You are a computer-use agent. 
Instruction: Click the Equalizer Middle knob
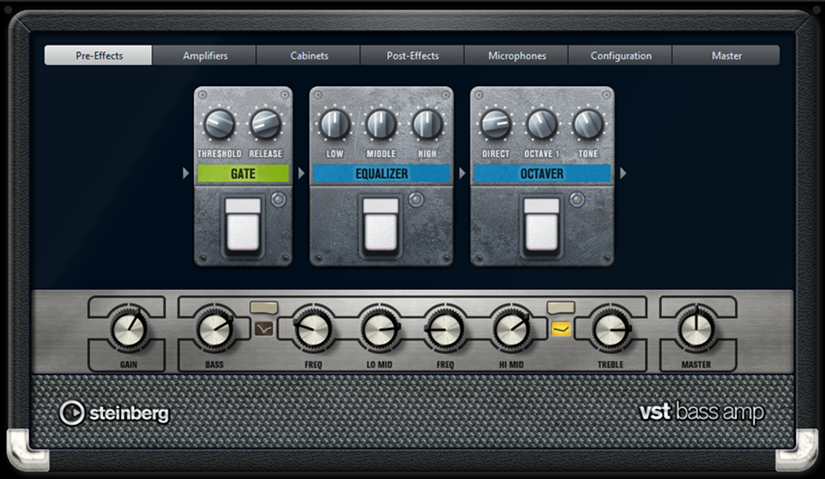click(381, 125)
